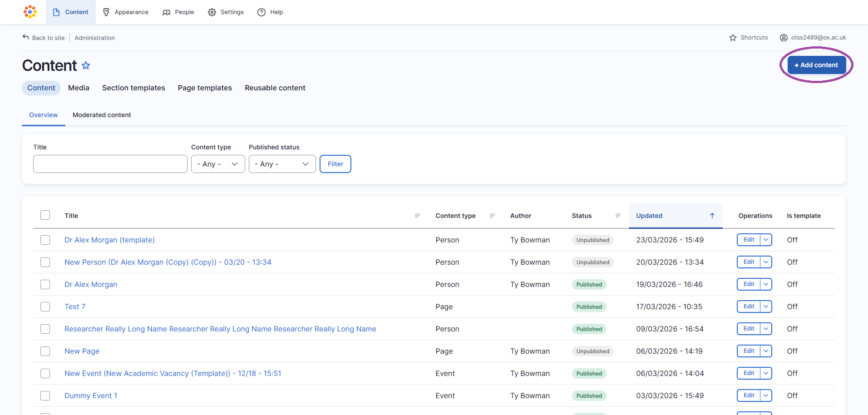Select the checkbox for Dummy Event 1
868x415 pixels.
(x=45, y=395)
